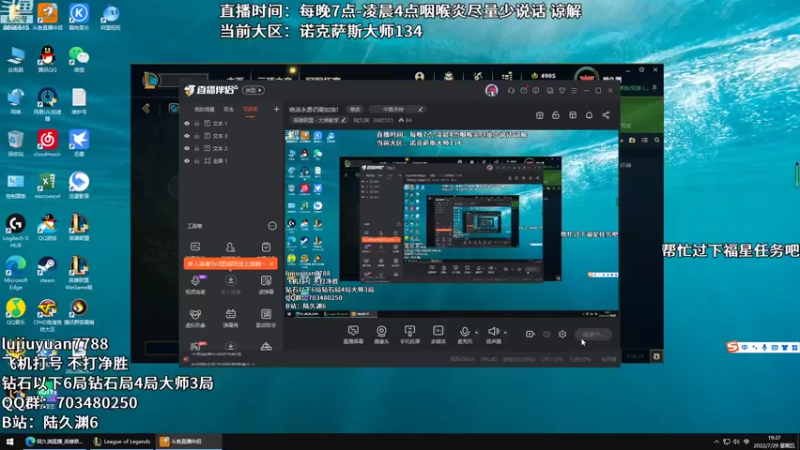Screen dimensions: 800x450
Task: Open the streamer avatar profile
Action: pos(491,90)
